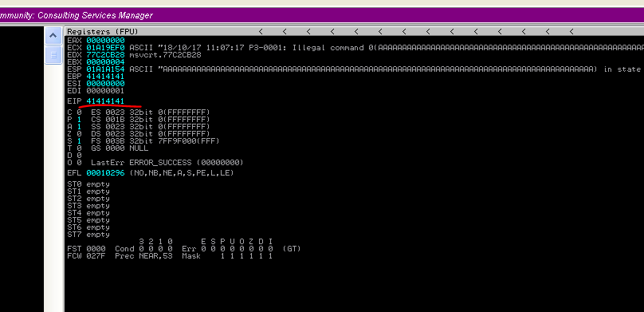Screen dimensions: 644x312
Task: Select EFL value 00010296
Action: click(x=105, y=173)
